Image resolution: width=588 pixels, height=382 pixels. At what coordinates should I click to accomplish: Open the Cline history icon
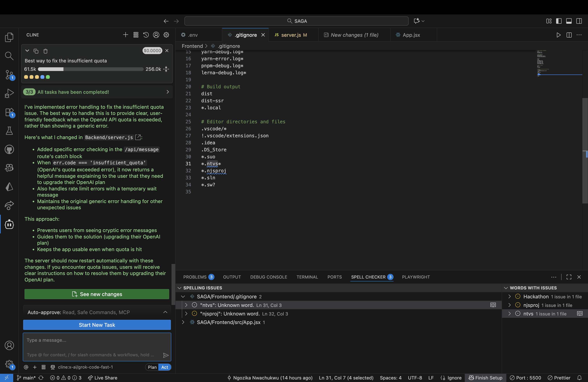tap(146, 35)
